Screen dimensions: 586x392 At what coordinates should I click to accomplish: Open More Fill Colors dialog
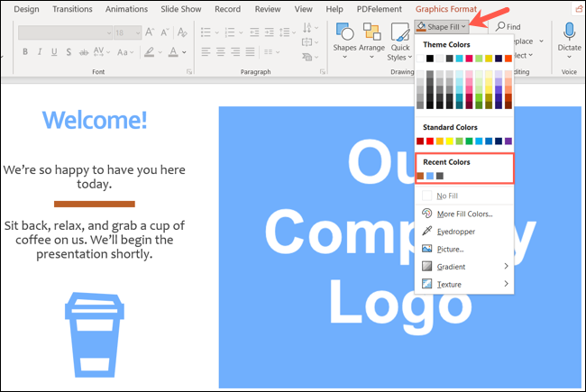463,214
